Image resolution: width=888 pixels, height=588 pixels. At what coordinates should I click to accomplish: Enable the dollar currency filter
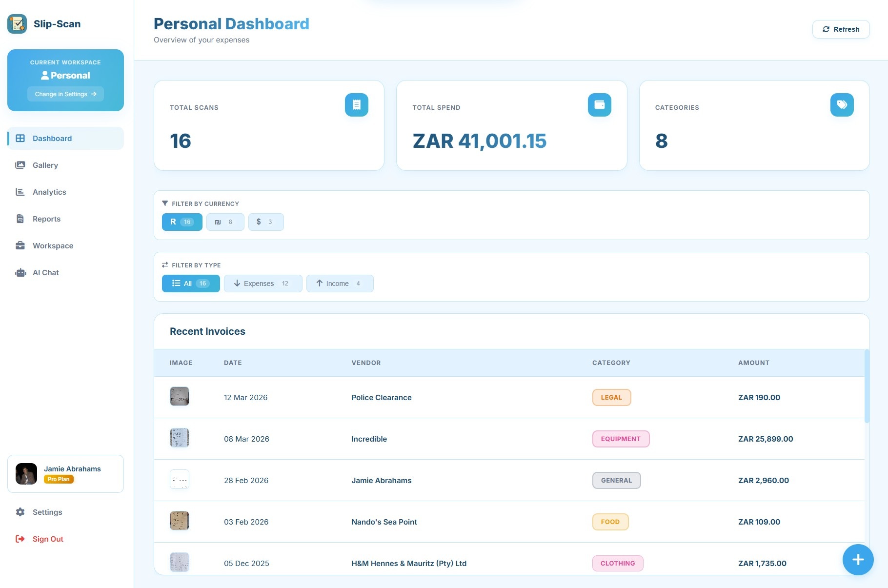266,222
